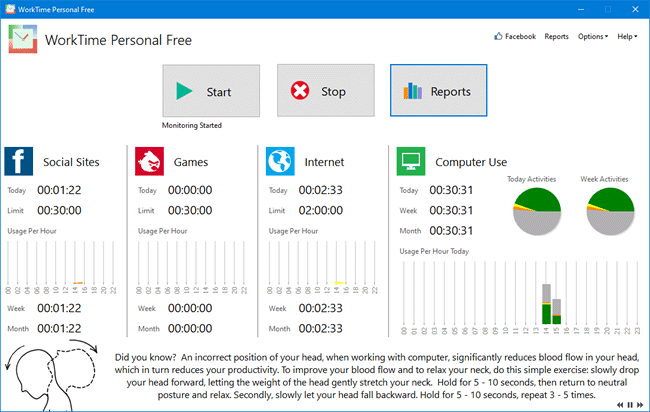Screen dimensions: 650x412
Task: Click the Start monitoring button
Action: pyautogui.click(x=211, y=91)
